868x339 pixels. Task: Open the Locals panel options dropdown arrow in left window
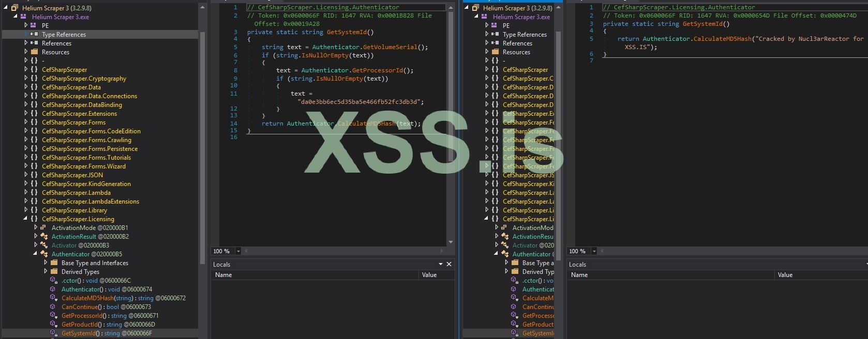(x=441, y=264)
